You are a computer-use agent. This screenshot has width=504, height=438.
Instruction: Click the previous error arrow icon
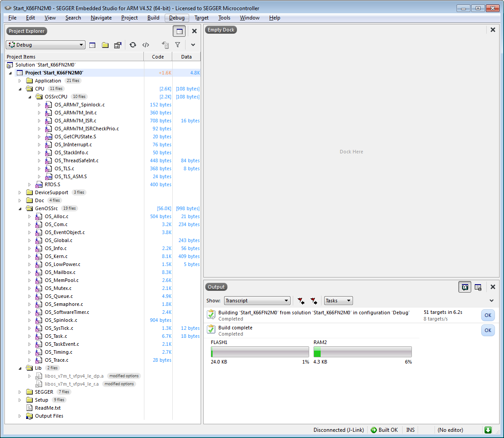click(x=301, y=301)
